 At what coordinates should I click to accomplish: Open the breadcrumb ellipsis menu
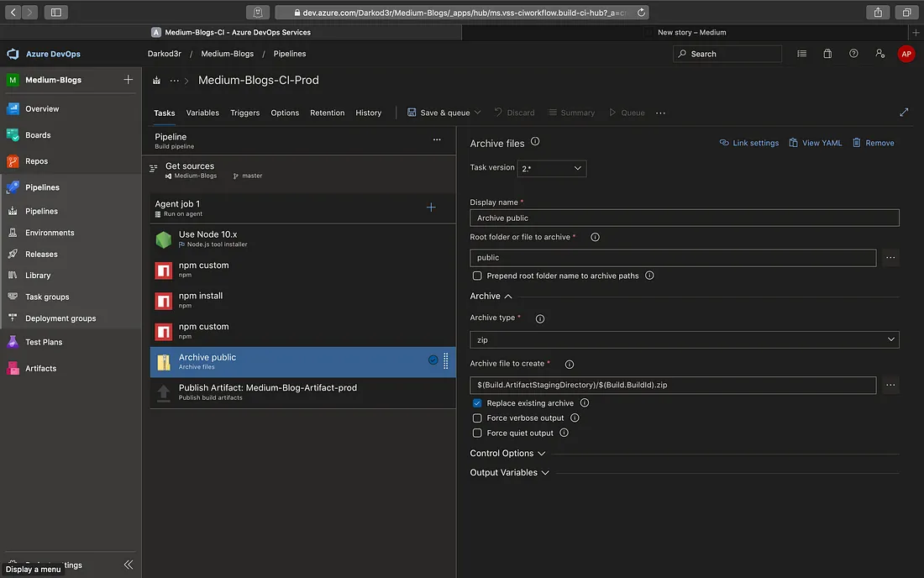pos(175,81)
